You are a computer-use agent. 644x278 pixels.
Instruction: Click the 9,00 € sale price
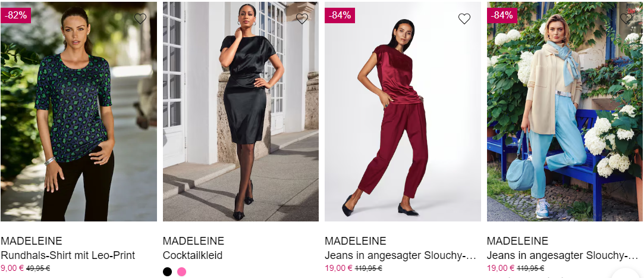click(x=12, y=268)
